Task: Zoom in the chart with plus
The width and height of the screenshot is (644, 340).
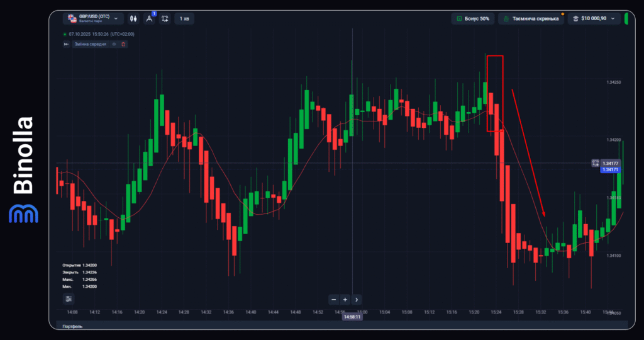Action: [x=345, y=300]
